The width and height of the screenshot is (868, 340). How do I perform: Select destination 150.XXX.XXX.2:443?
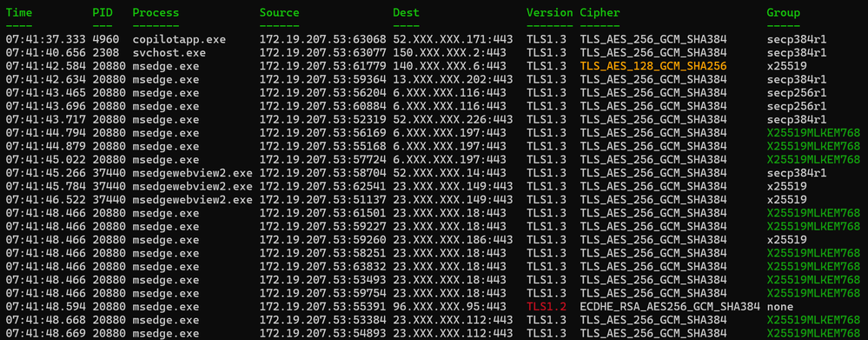449,52
